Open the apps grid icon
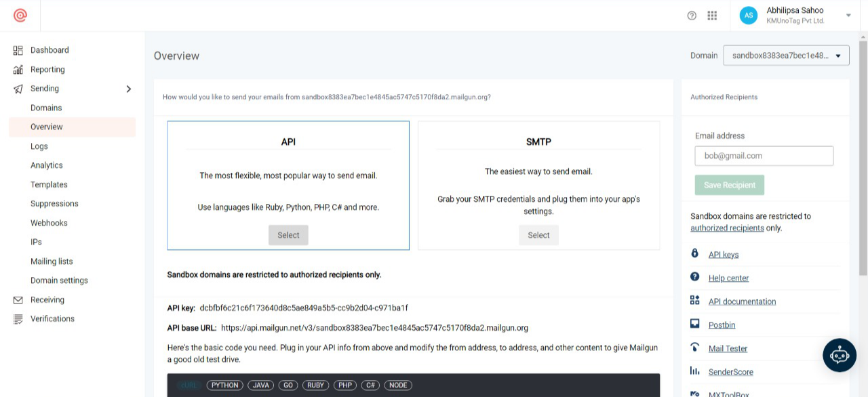The width and height of the screenshot is (868, 397). point(712,15)
